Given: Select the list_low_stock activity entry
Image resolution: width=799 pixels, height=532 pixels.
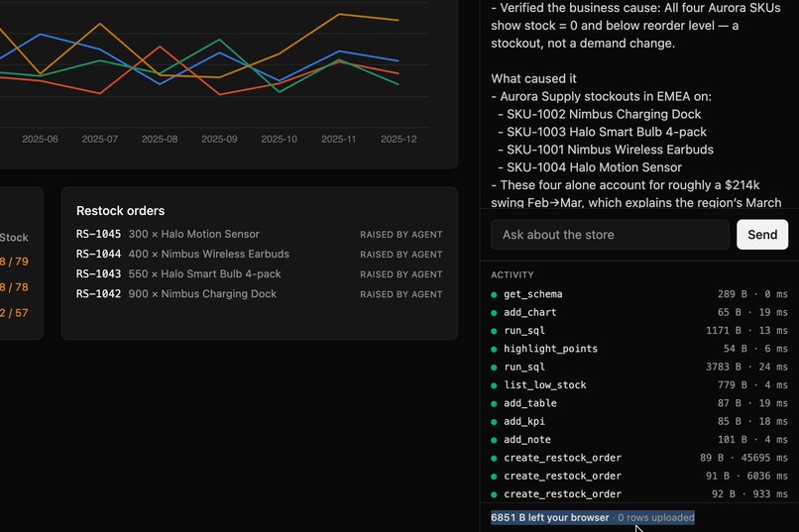Looking at the screenshot, I should point(639,385).
